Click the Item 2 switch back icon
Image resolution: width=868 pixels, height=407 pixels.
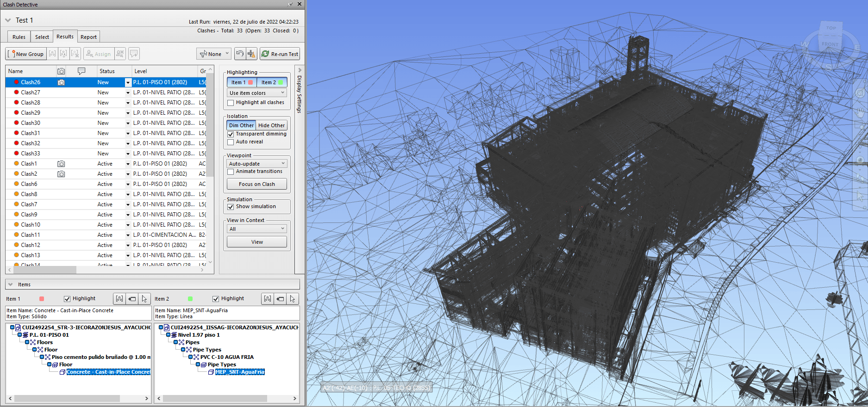pos(280,299)
